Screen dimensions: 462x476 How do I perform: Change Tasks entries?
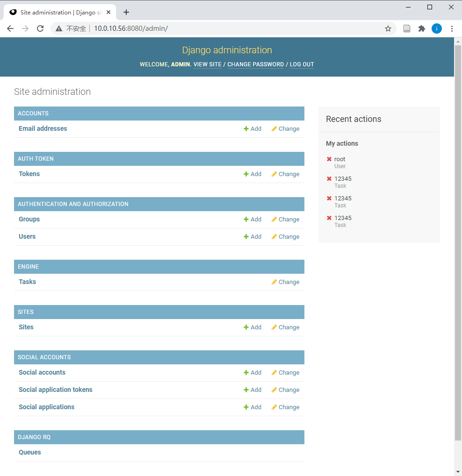pyautogui.click(x=285, y=282)
